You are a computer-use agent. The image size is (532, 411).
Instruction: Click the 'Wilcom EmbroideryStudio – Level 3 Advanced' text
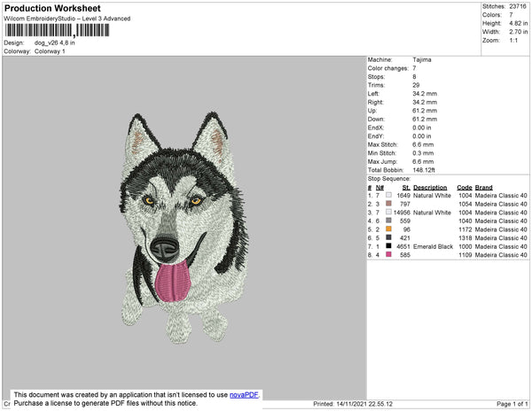tap(67, 19)
